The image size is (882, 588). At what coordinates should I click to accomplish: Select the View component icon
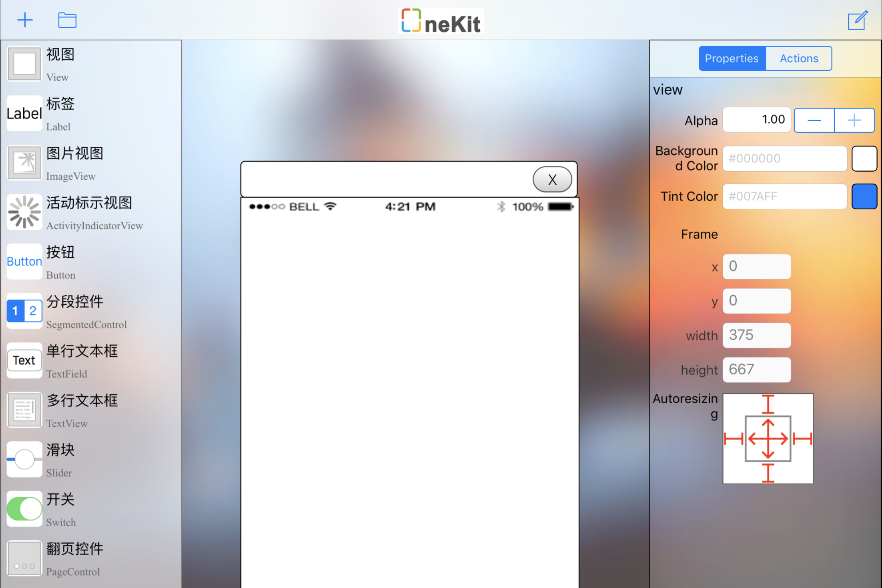(x=24, y=64)
